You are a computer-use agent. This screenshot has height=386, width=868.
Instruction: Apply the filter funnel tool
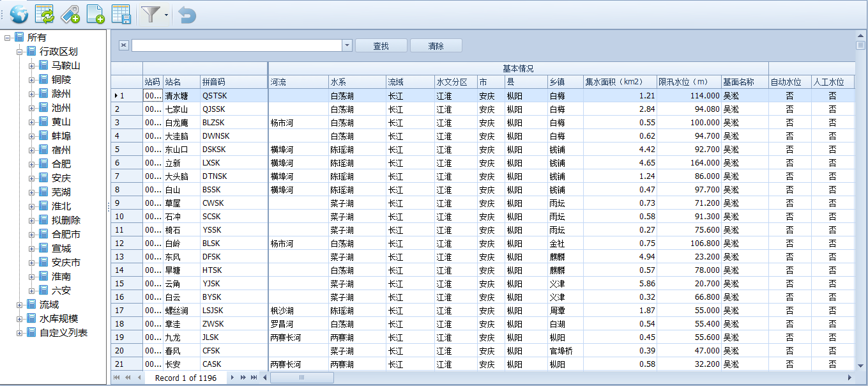point(151,13)
